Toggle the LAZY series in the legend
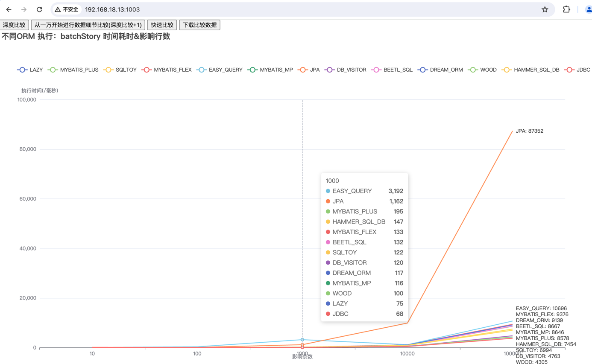Viewport: 592px width, 364px height. click(x=30, y=70)
